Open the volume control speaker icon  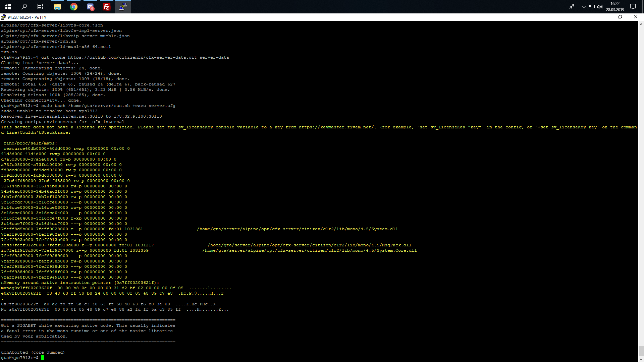pos(600,7)
